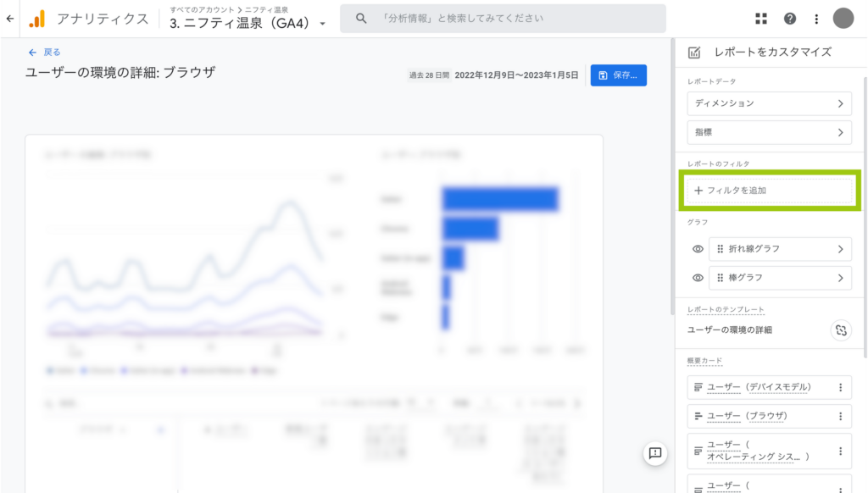Toggle visibility of 折れ線グラフ
This screenshot has height=493, width=868.
[x=698, y=249]
